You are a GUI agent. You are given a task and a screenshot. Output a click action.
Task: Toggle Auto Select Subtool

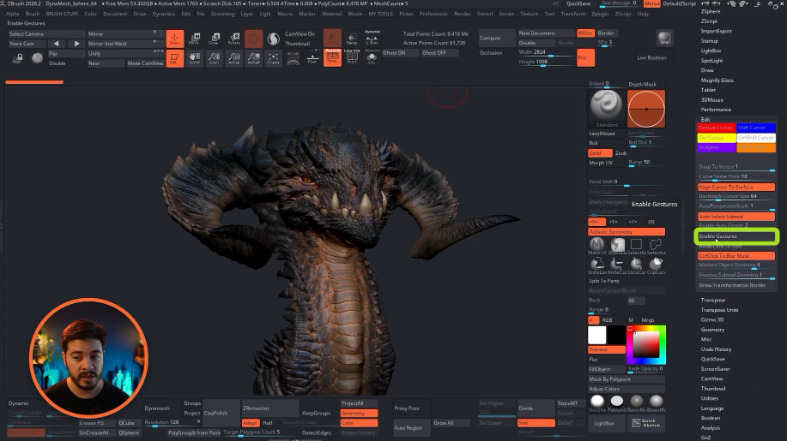pyautogui.click(x=736, y=216)
